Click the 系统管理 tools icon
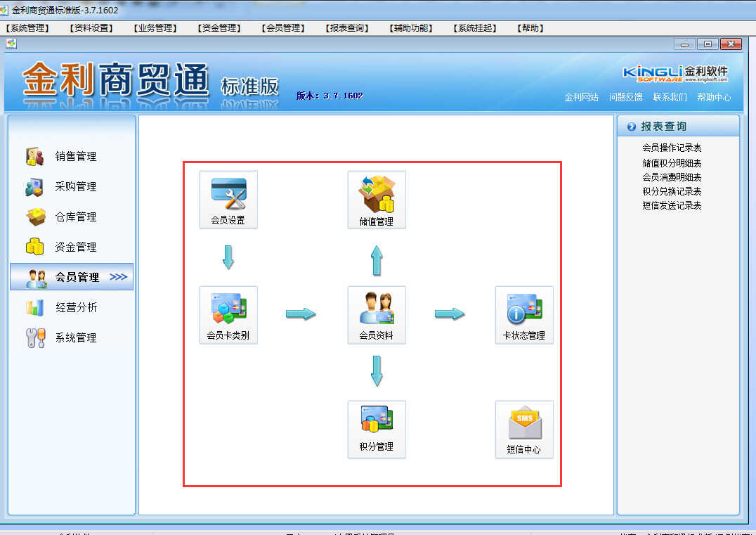The height and width of the screenshot is (535, 756). click(35, 337)
